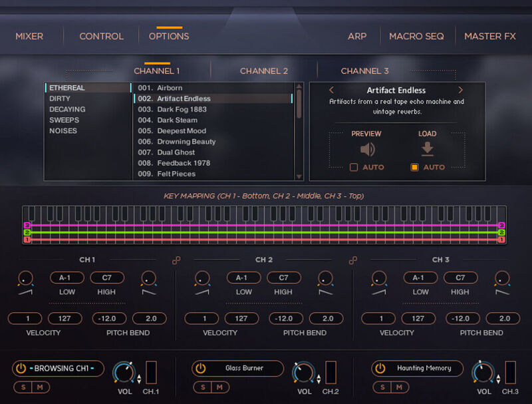Click the Preview speaker icon

(366, 149)
